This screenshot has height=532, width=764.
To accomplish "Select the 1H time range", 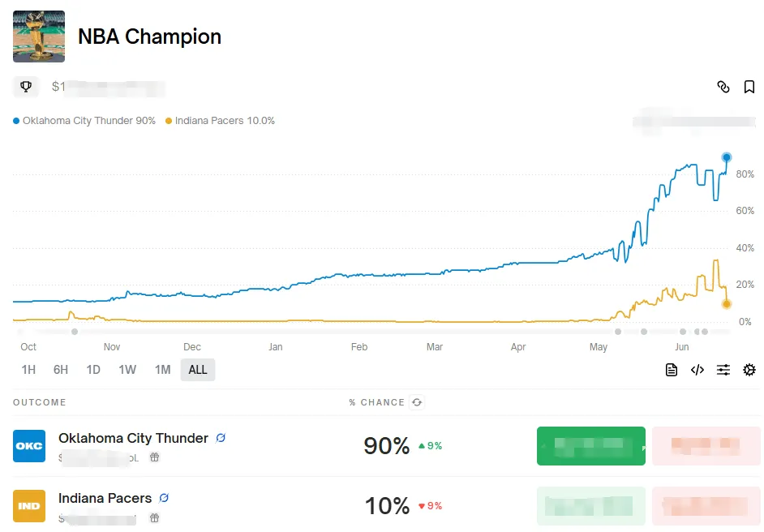I will [28, 370].
